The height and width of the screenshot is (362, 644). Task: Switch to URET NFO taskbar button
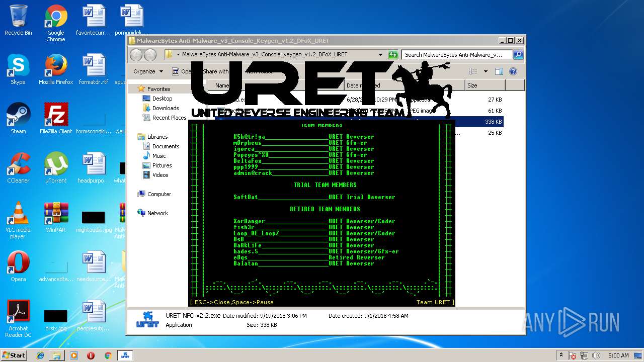124,355
